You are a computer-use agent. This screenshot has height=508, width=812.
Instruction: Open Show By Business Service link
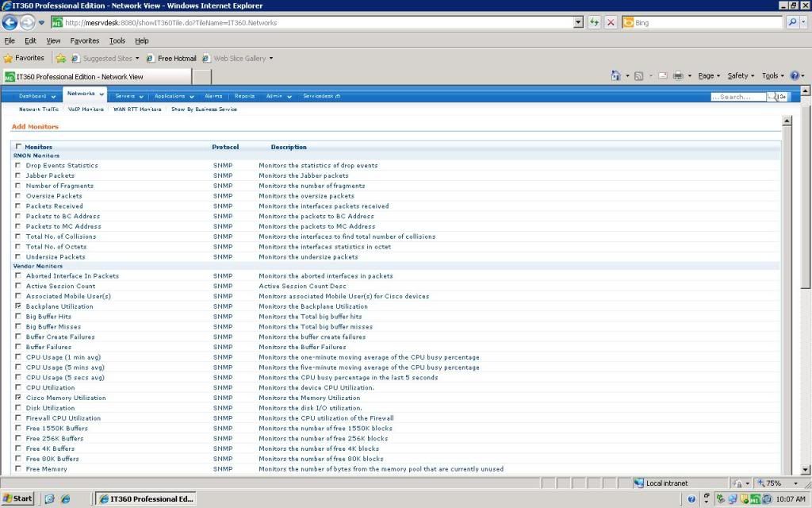click(204, 110)
